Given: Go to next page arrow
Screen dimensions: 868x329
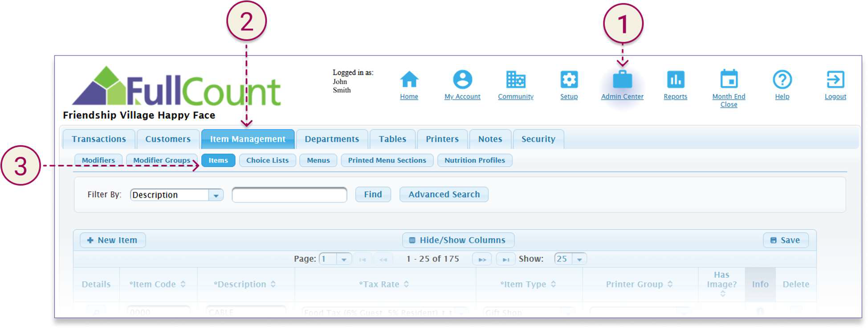Looking at the screenshot, I should pos(482,259).
